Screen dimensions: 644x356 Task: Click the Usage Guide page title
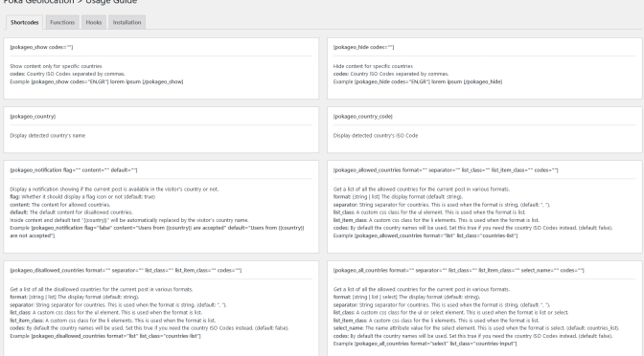tap(70, 2)
